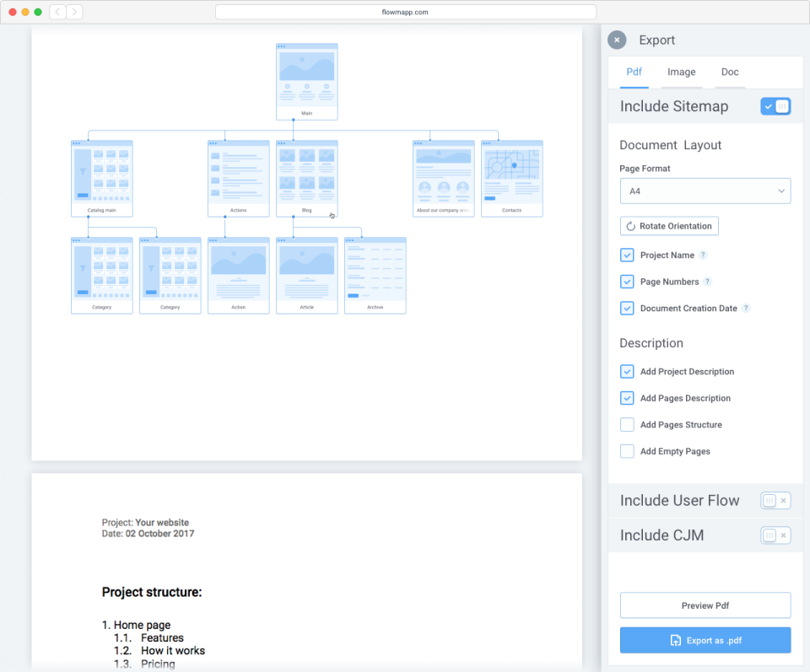Image resolution: width=810 pixels, height=672 pixels.
Task: Click the browser back arrow
Action: click(x=57, y=12)
